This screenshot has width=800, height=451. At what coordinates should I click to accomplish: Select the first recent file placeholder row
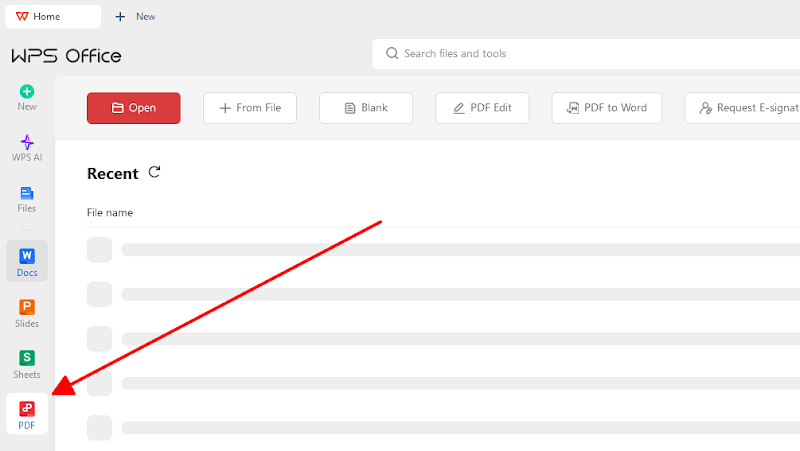tap(443, 249)
